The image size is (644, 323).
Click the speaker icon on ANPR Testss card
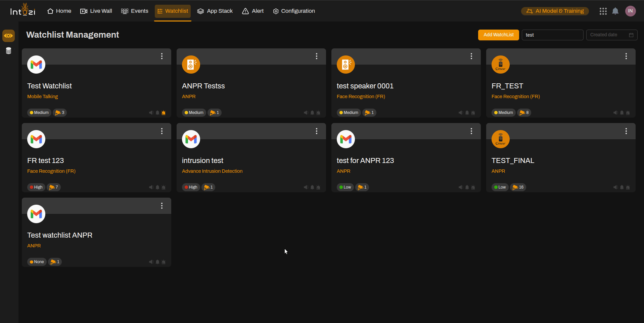(191, 65)
